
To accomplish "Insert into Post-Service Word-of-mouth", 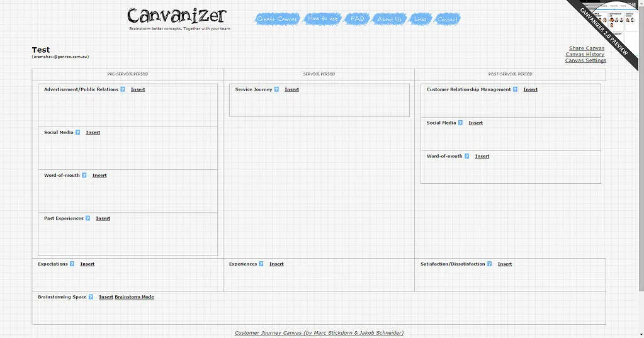I will pos(482,156).
